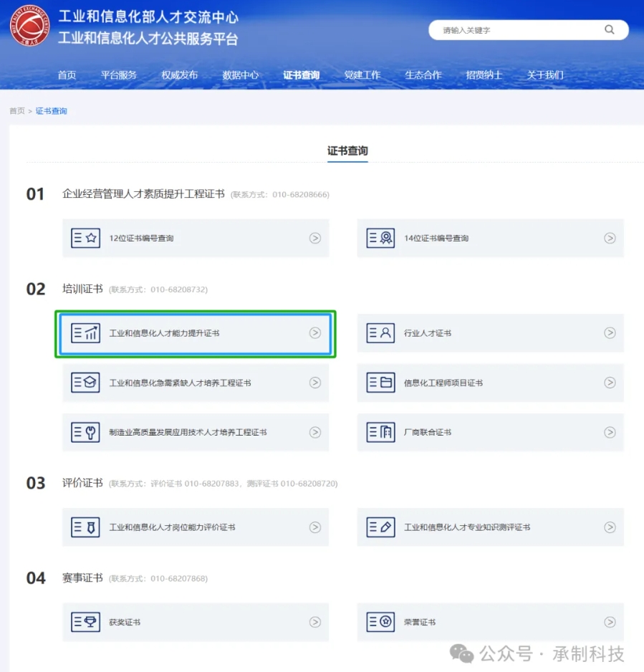Click the person icon for 行业人才证书
The width and height of the screenshot is (644, 672).
[380, 333]
